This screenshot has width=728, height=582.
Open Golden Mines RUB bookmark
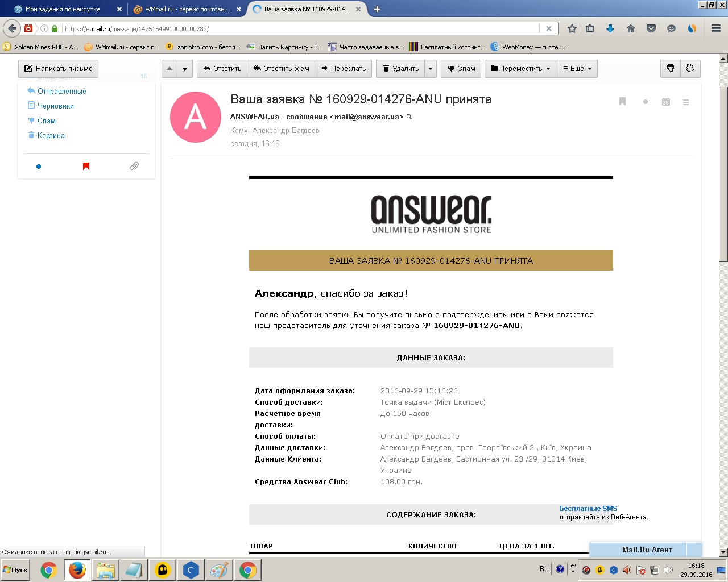40,47
